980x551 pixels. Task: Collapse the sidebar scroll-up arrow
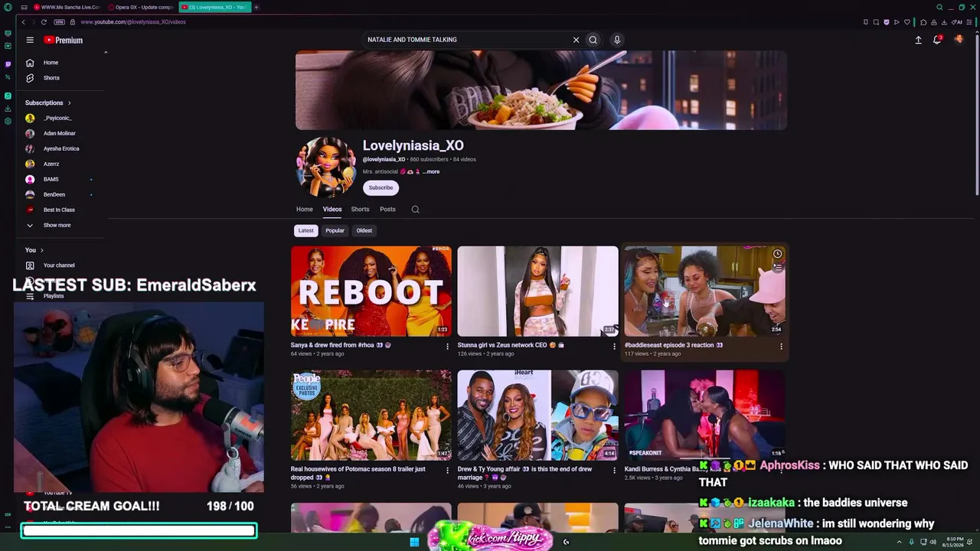tap(106, 52)
